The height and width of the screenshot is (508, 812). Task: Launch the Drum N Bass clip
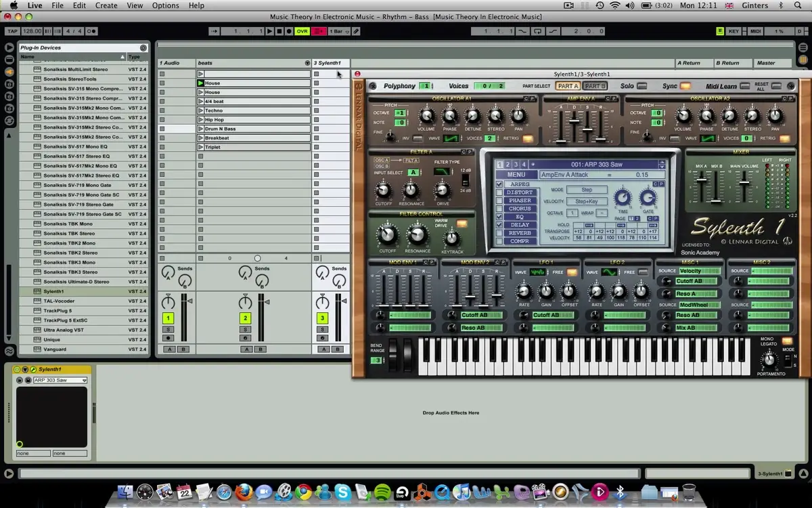pos(201,129)
